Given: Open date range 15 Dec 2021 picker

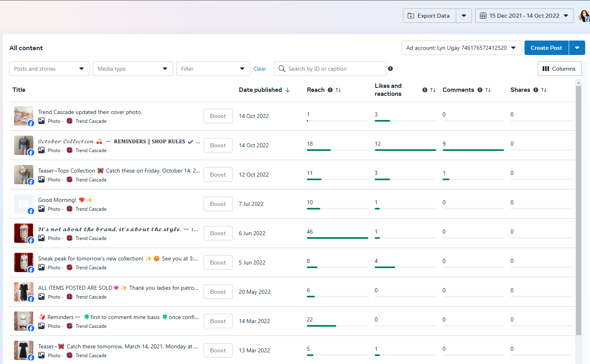Looking at the screenshot, I should click(x=524, y=16).
